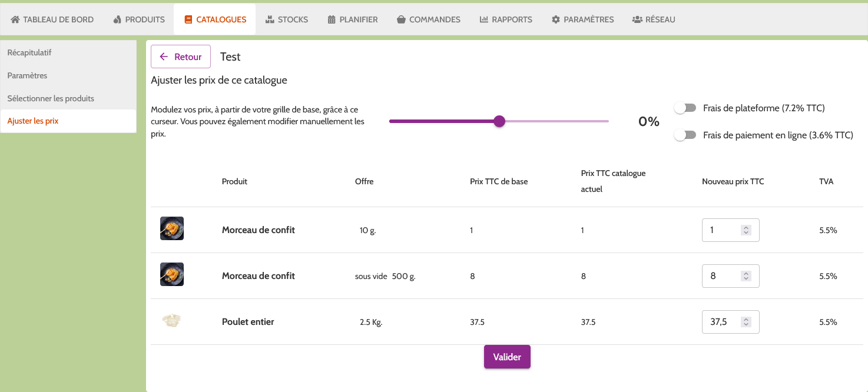Screen dimensions: 868x392
Task: Click the Réseau people icon
Action: tap(637, 19)
